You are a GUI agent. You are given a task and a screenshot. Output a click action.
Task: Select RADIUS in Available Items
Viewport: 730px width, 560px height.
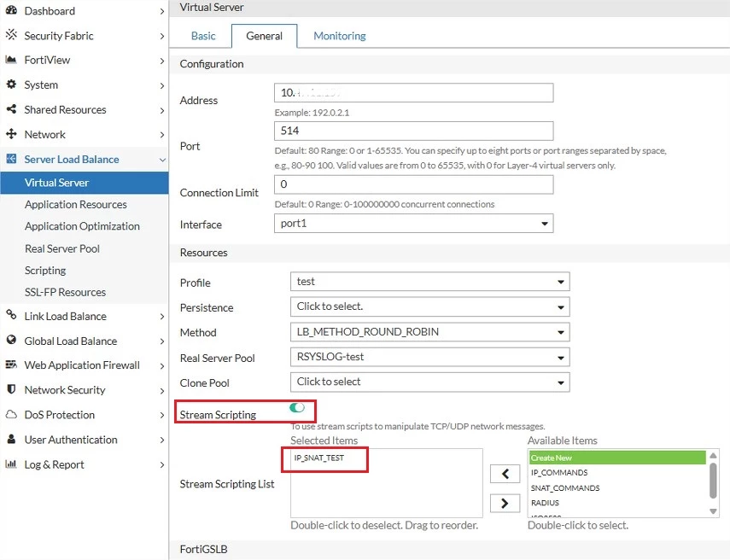tap(545, 503)
